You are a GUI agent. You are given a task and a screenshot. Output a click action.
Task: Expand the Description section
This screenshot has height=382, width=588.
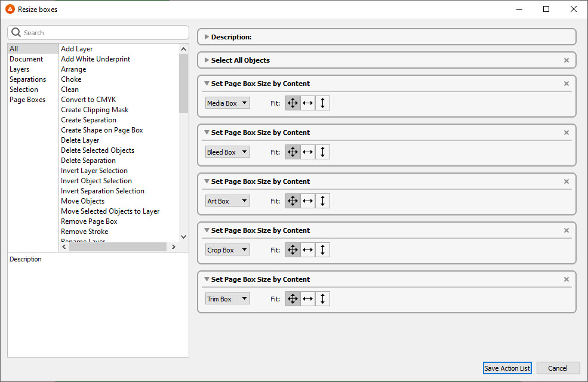pos(207,37)
